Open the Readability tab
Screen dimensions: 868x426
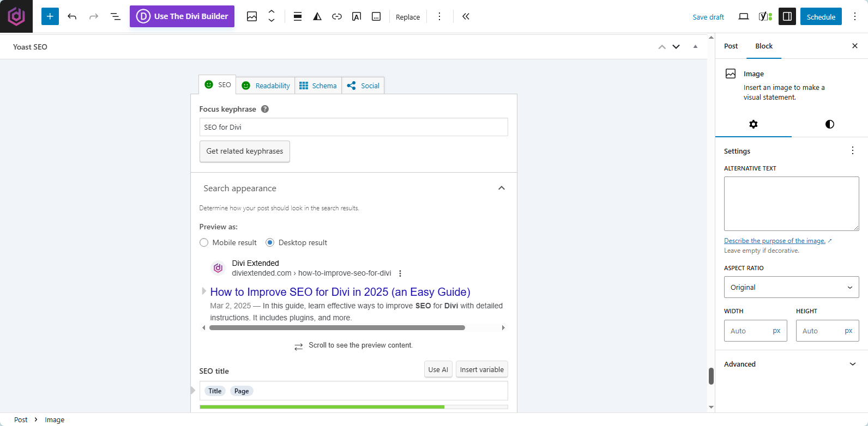pyautogui.click(x=266, y=86)
